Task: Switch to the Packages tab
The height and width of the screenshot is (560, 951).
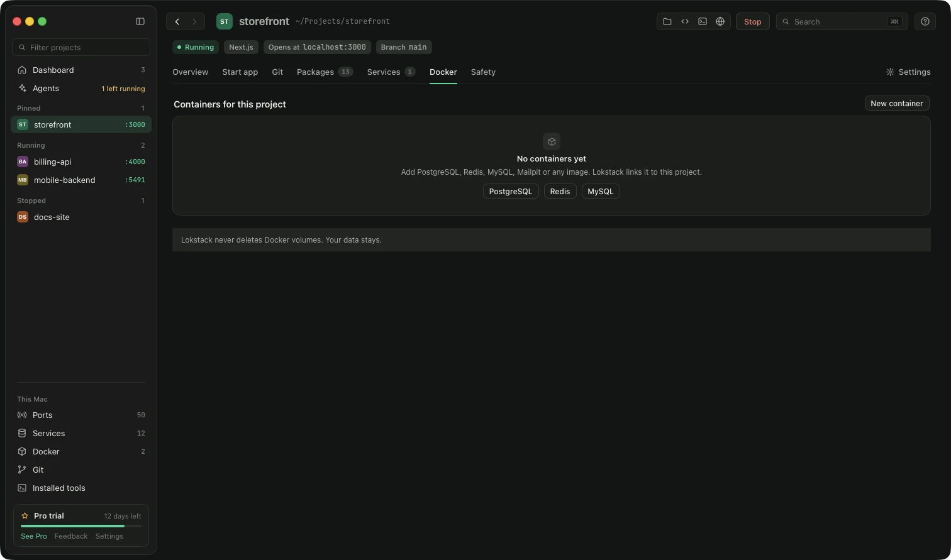Action: [325, 72]
